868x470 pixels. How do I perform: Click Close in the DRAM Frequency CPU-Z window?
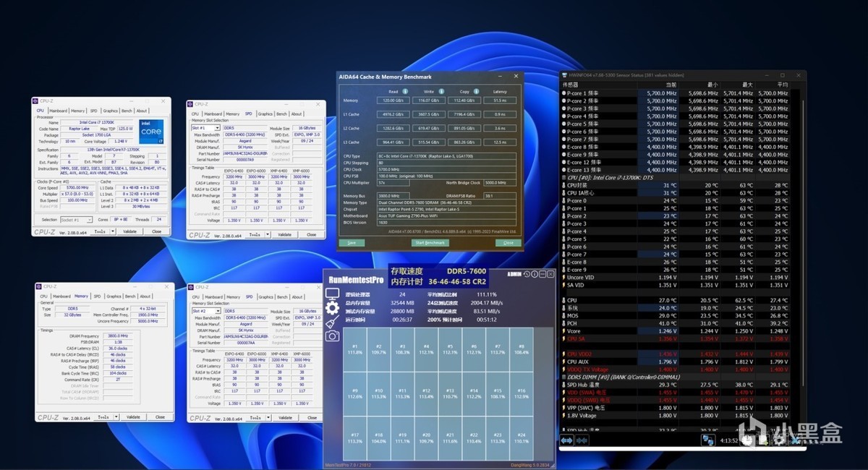(x=160, y=417)
